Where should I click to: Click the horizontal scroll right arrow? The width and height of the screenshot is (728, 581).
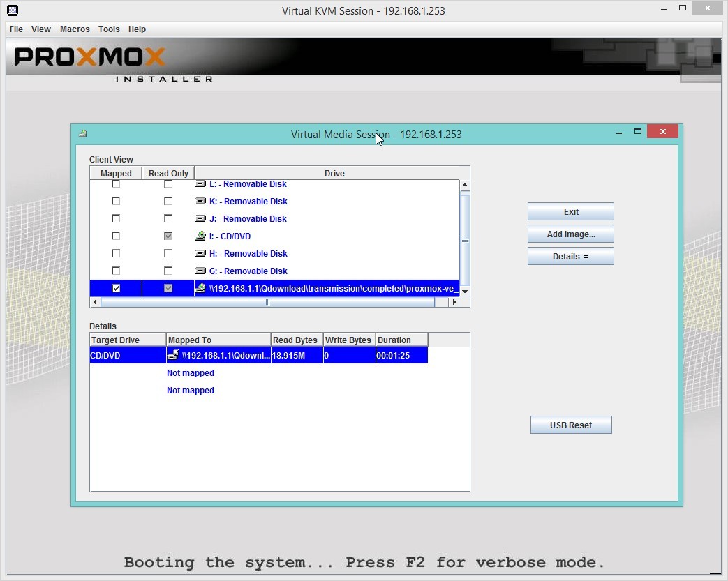click(454, 302)
